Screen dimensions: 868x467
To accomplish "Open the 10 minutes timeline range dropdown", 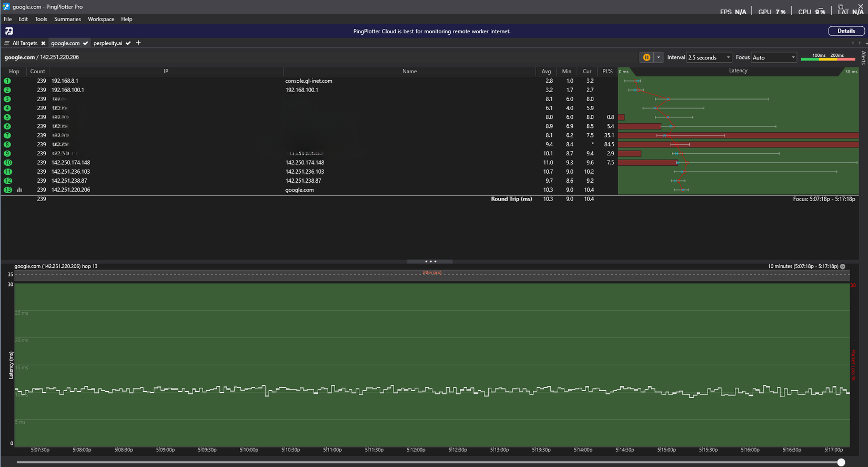I will (x=843, y=266).
